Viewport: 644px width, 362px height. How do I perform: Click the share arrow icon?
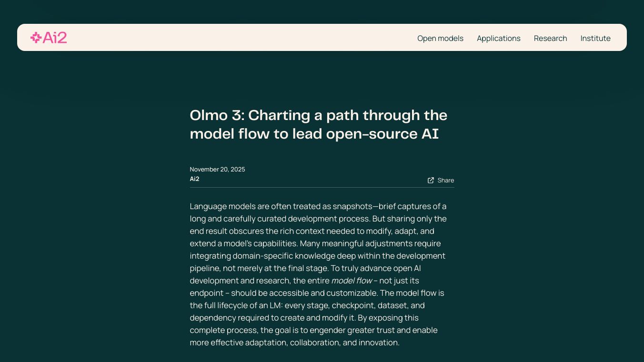(431, 180)
